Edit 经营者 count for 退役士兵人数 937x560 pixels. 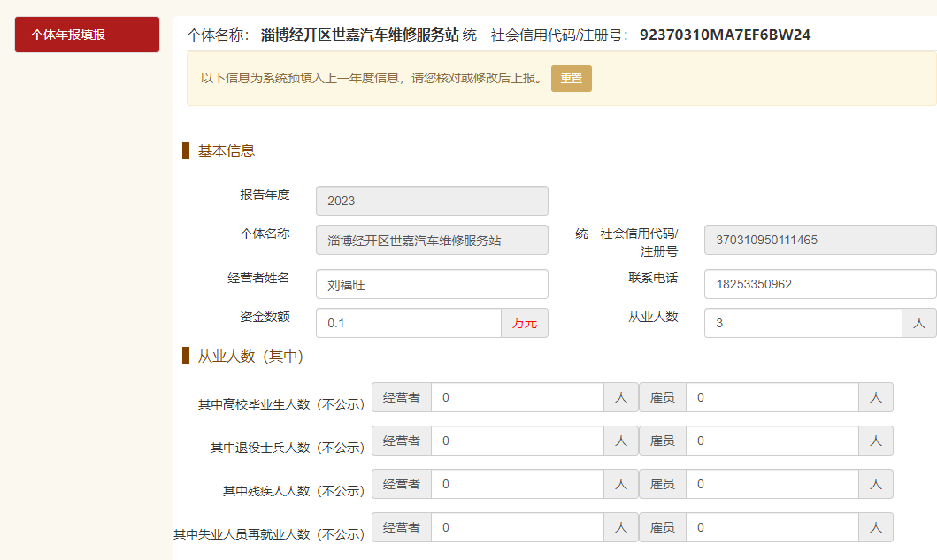click(518, 441)
